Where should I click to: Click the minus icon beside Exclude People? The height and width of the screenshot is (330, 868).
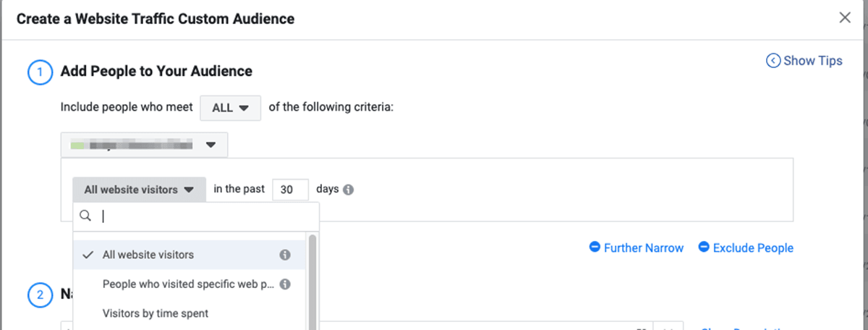(x=704, y=247)
